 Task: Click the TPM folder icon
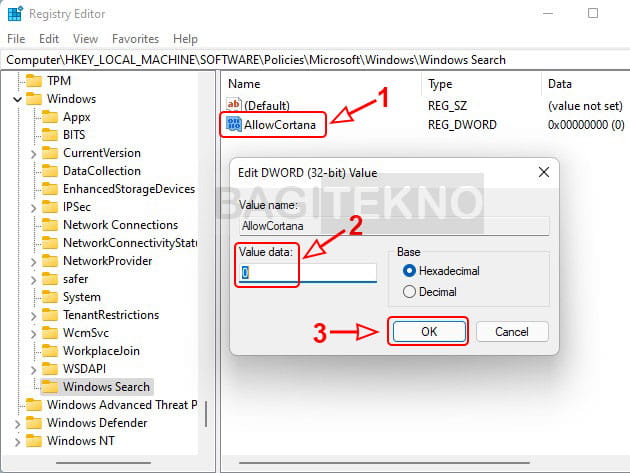34,81
